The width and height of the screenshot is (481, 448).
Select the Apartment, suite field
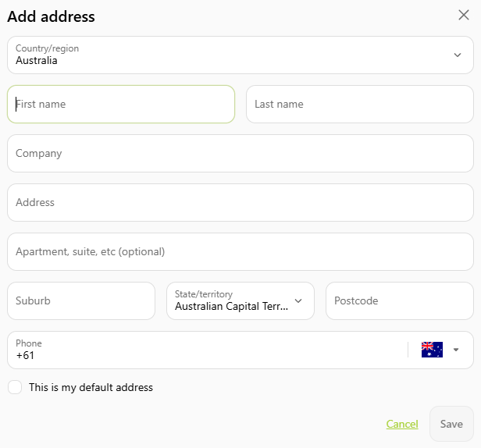pos(241,252)
